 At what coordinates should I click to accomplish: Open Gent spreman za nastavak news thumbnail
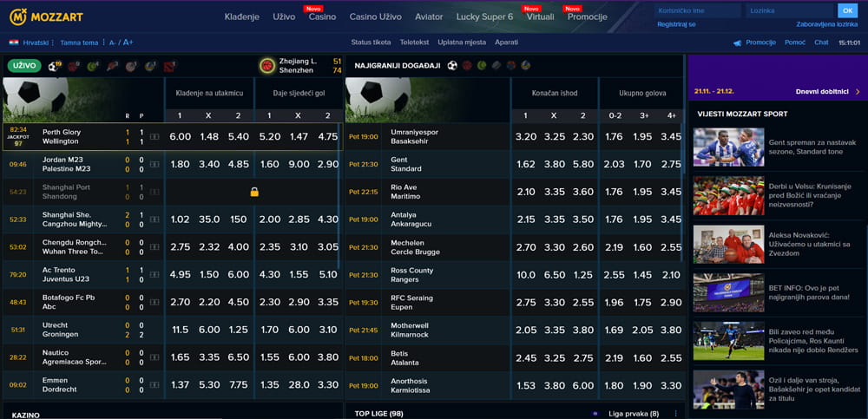[728, 147]
